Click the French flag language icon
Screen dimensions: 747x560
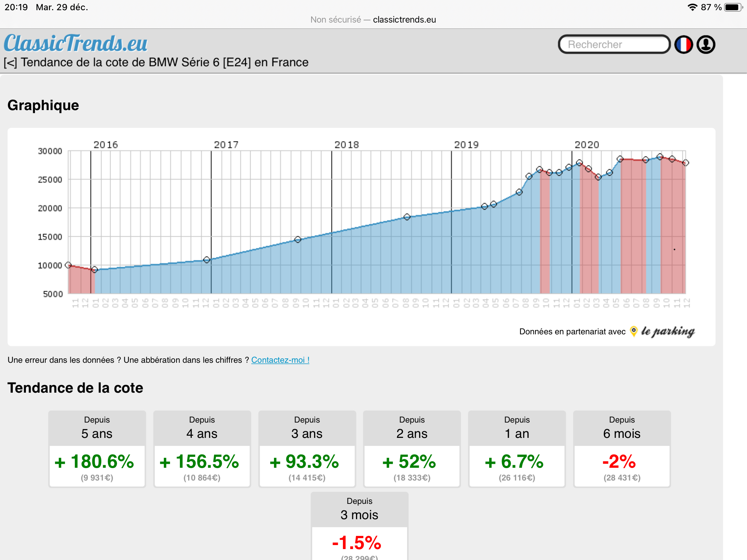tap(684, 44)
